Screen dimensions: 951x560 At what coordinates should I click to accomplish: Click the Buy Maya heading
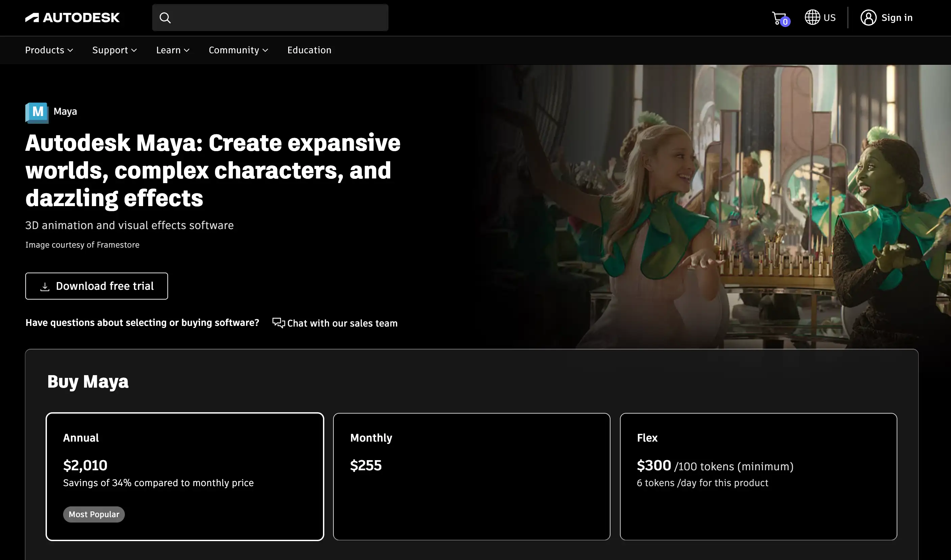pyautogui.click(x=88, y=382)
